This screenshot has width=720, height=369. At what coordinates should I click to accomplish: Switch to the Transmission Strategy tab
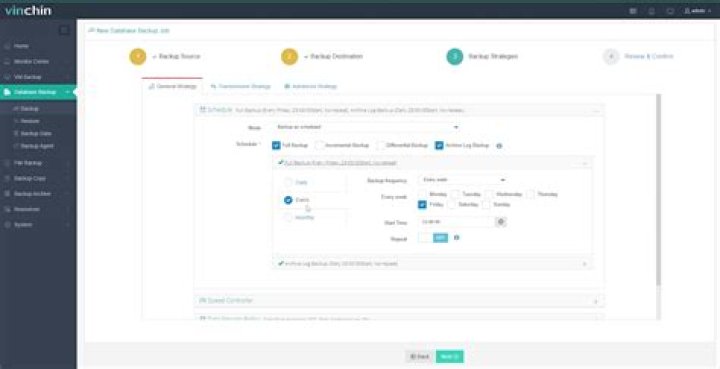(240, 86)
